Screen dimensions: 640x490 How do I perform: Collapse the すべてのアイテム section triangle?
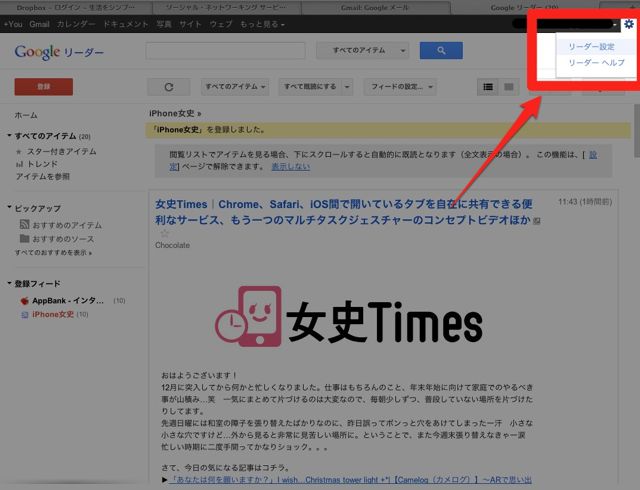point(9,136)
